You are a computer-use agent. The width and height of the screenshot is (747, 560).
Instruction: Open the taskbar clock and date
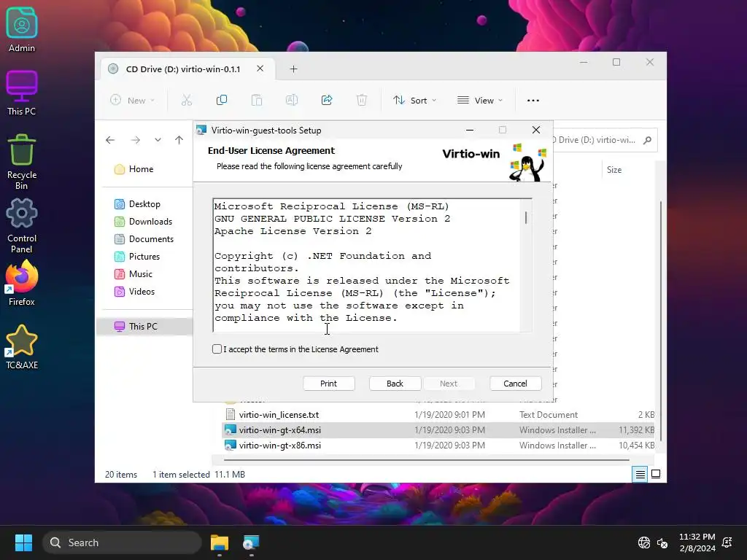pos(697,542)
